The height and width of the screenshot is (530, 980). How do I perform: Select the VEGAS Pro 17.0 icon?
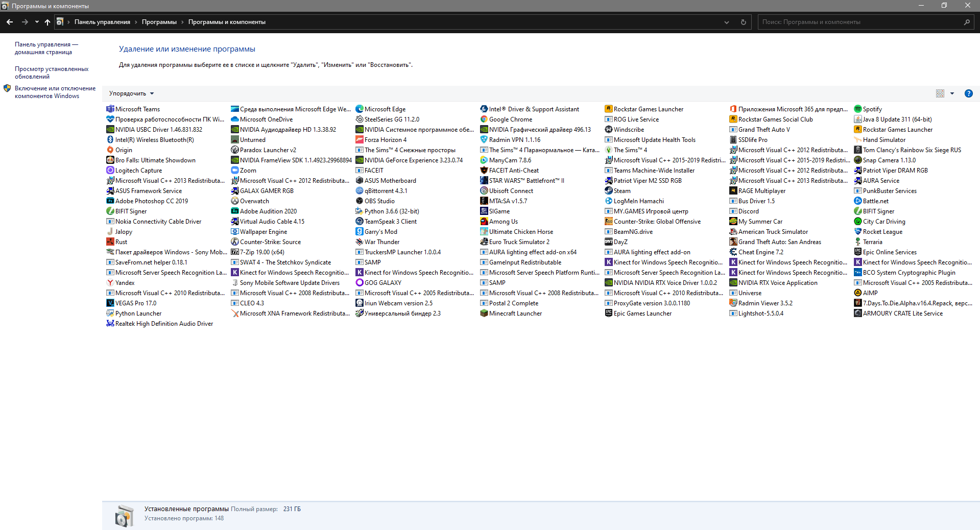(x=110, y=303)
